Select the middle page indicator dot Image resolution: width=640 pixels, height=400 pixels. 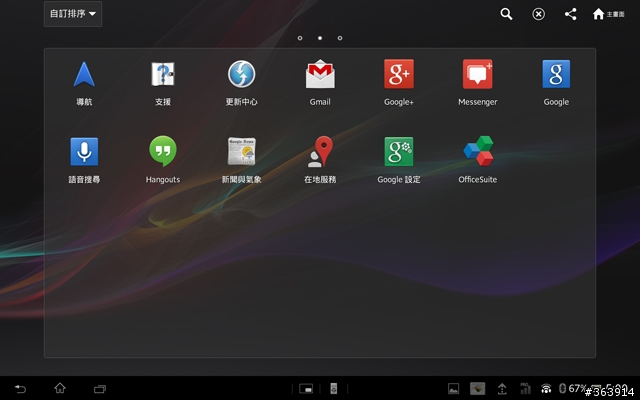pyautogui.click(x=320, y=38)
